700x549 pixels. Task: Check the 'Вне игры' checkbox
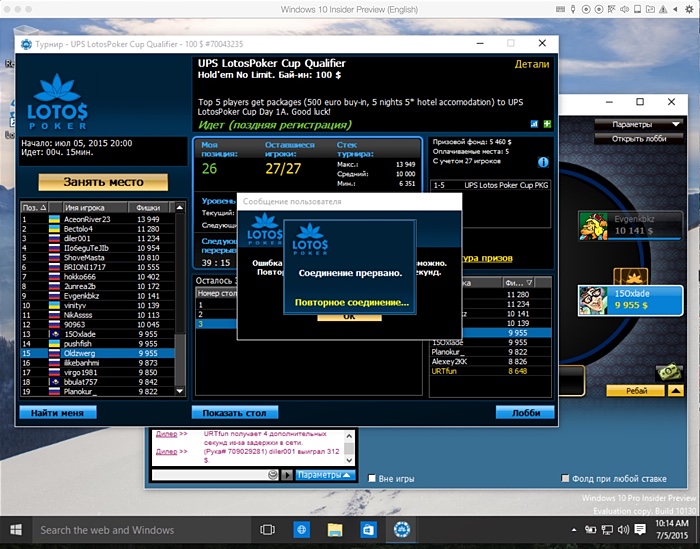coord(371,478)
